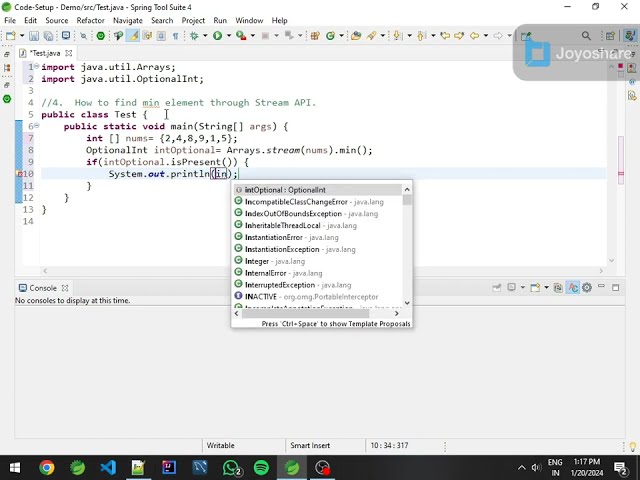Click the Console settings gear icon
Viewport: 640px width, 480px height.
pos(587,288)
